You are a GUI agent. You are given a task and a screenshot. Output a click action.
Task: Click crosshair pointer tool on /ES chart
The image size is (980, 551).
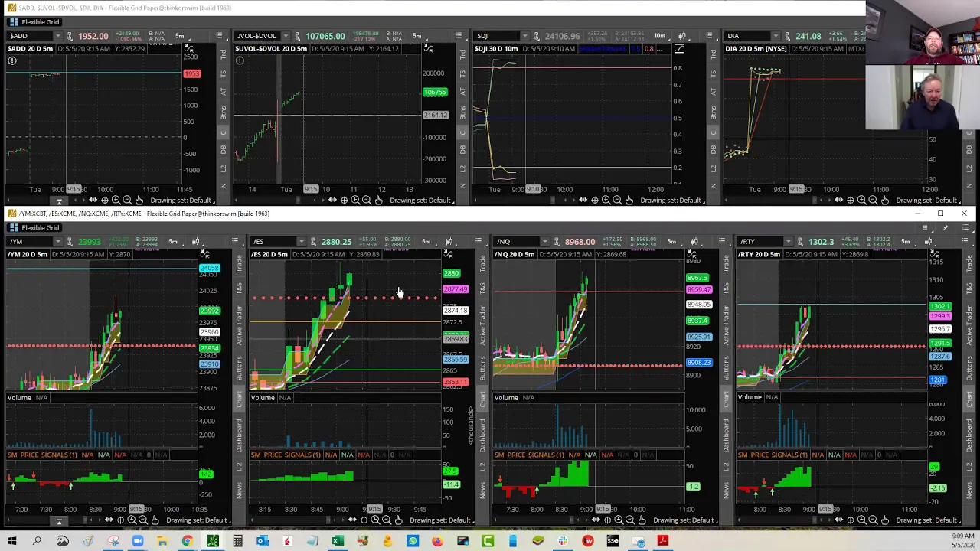coord(364,520)
